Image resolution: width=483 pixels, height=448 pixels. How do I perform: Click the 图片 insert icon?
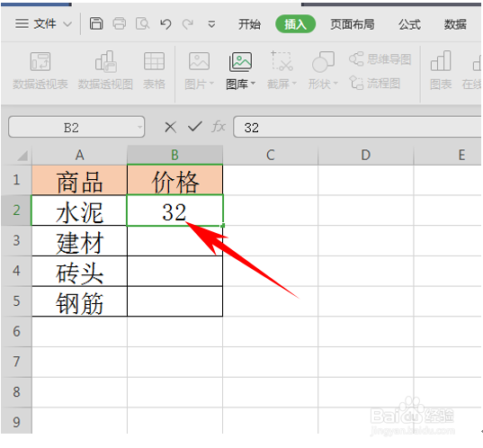tap(199, 61)
